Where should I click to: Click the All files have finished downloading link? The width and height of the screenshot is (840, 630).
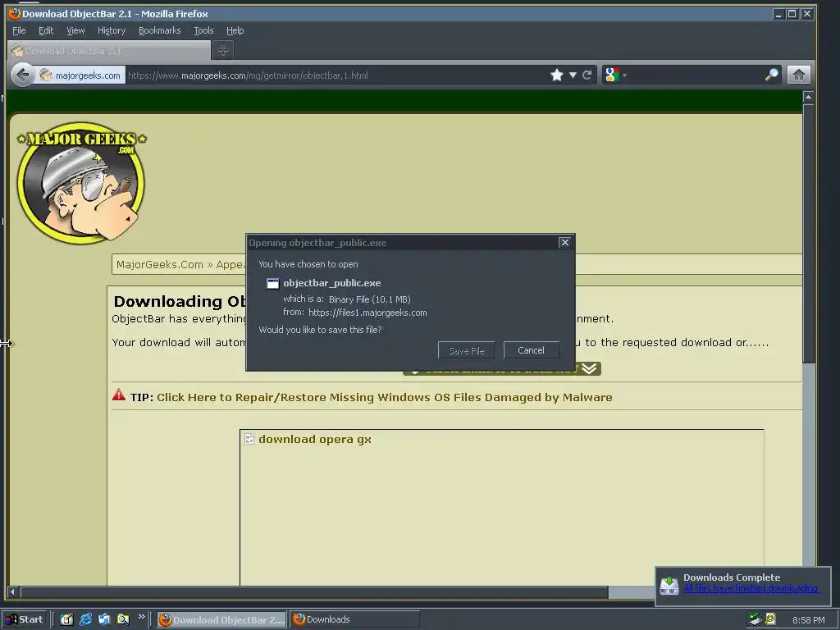751,588
